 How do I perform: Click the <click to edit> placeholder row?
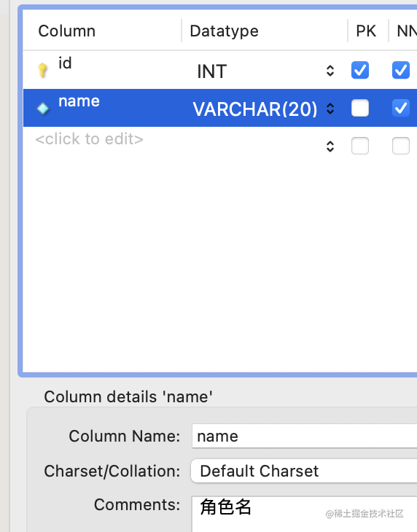[89, 139]
